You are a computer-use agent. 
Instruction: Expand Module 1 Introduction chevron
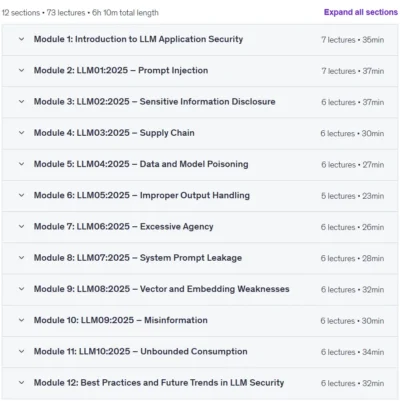tap(21, 39)
